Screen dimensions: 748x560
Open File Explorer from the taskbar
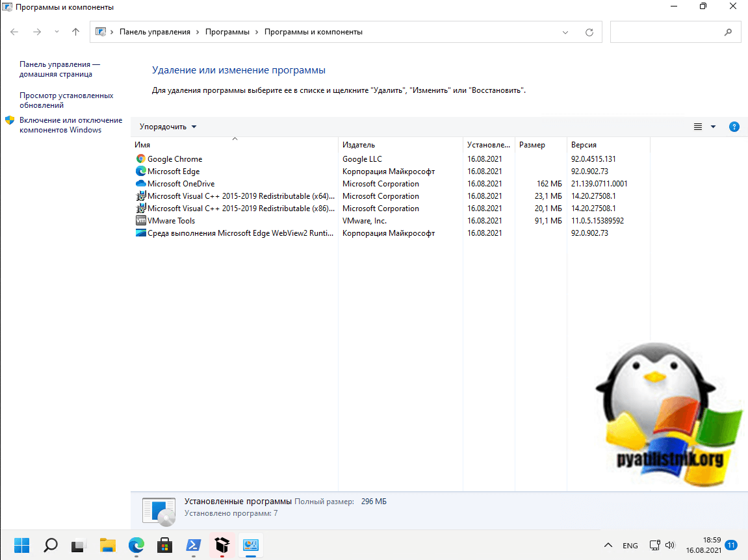click(107, 544)
